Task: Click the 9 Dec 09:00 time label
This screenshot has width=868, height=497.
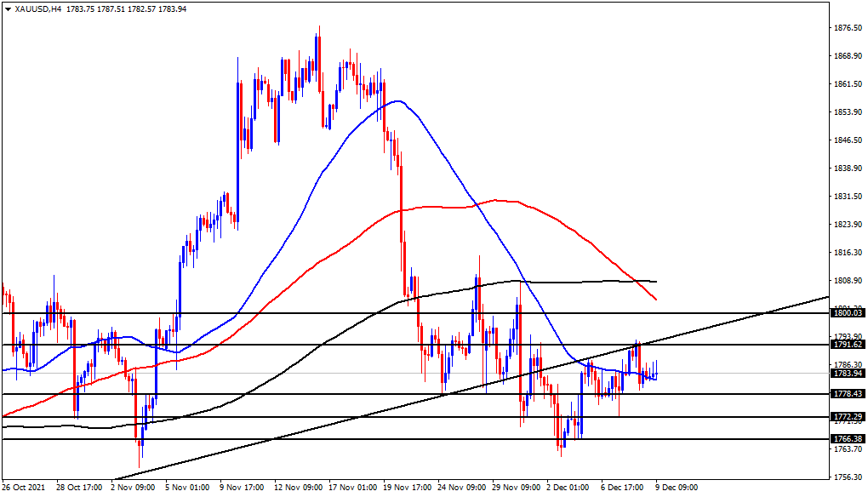Action: [677, 488]
